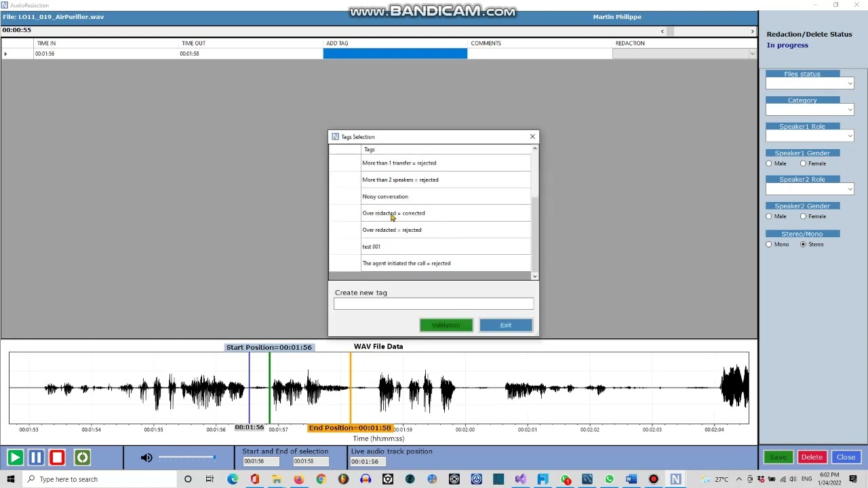Viewport: 868px width, 488px height.
Task: Click the TIME OUT column header
Action: (x=250, y=43)
